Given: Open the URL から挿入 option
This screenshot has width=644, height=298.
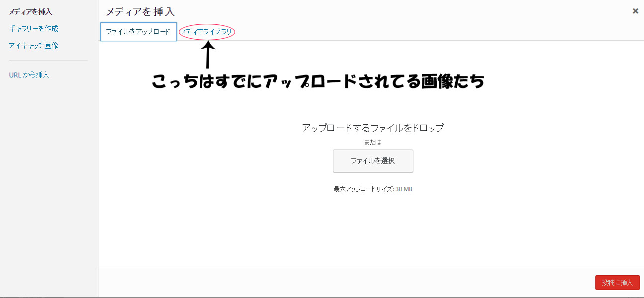Looking at the screenshot, I should 29,75.
